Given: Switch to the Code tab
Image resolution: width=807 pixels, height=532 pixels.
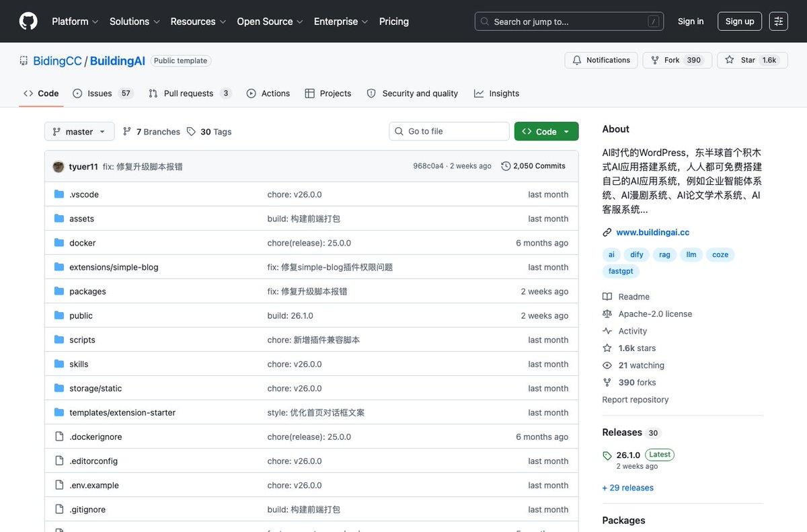Looking at the screenshot, I should tap(41, 93).
